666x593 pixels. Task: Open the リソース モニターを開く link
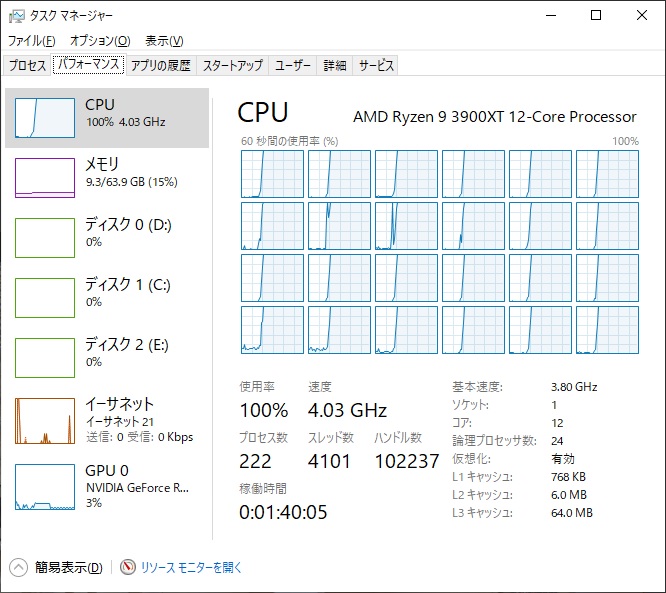(x=191, y=567)
